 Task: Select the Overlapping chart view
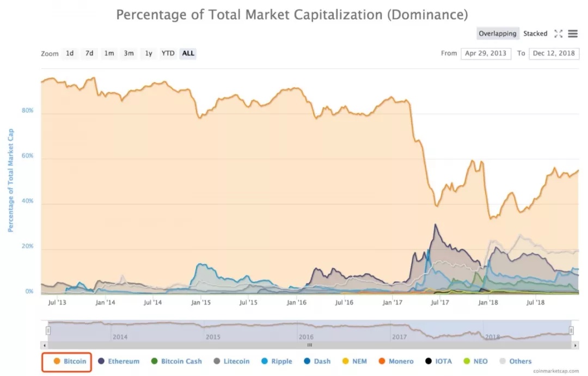498,33
